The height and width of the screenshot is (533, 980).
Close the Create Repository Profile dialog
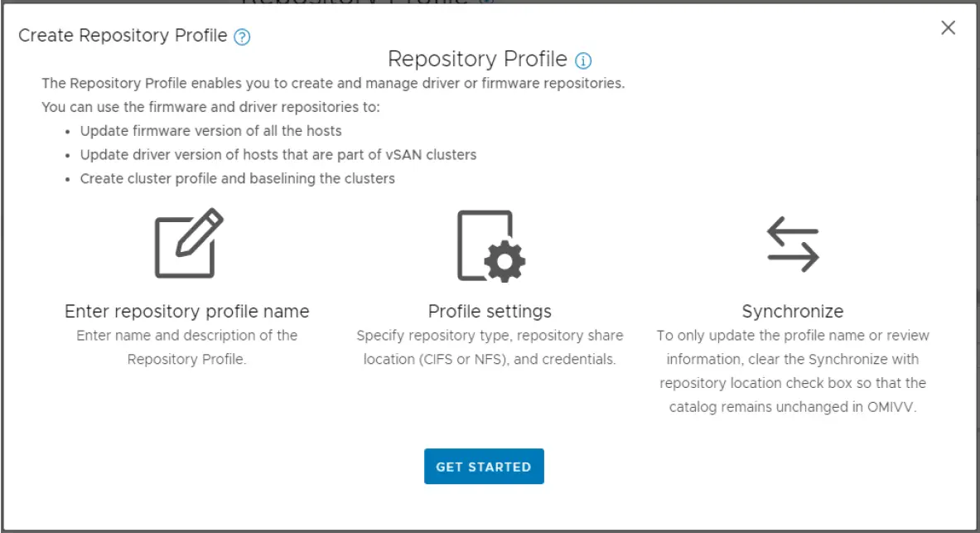pos(948,28)
